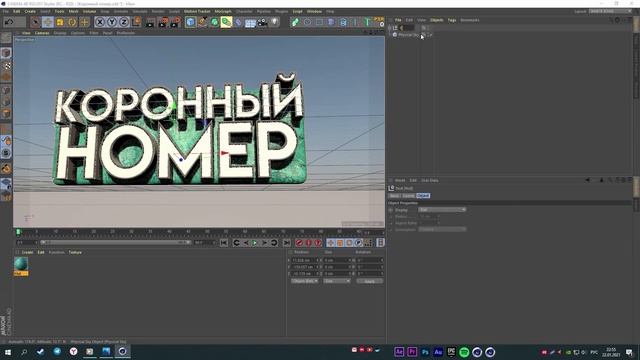Open the viewport Cameras menu

[42, 33]
